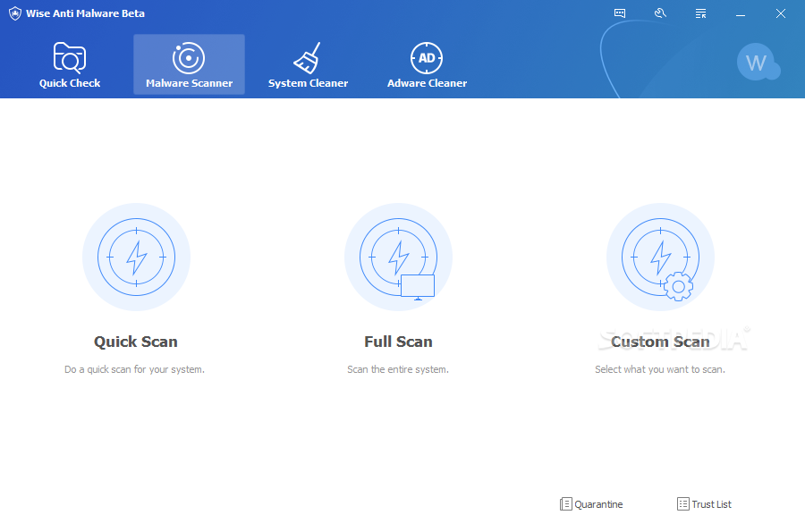Click the Wise shield logo icon
Screen dimensions: 805x532
15,13
